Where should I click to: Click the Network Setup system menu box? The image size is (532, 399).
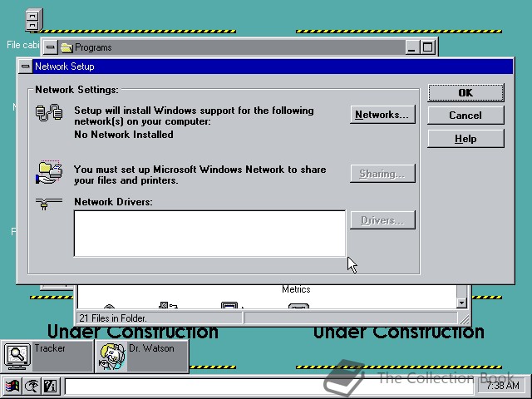click(26, 66)
